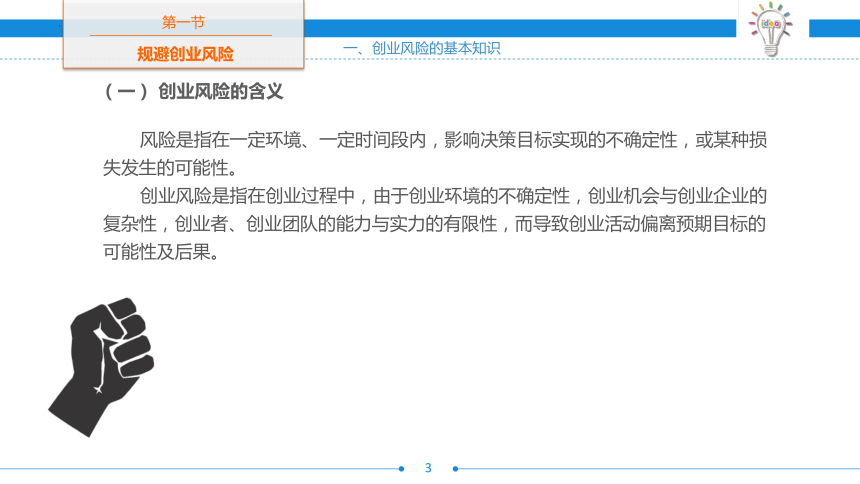This screenshot has width=860, height=484.
Task: Click the paragraph starting '风险是指在一定环境'
Action: (x=434, y=154)
